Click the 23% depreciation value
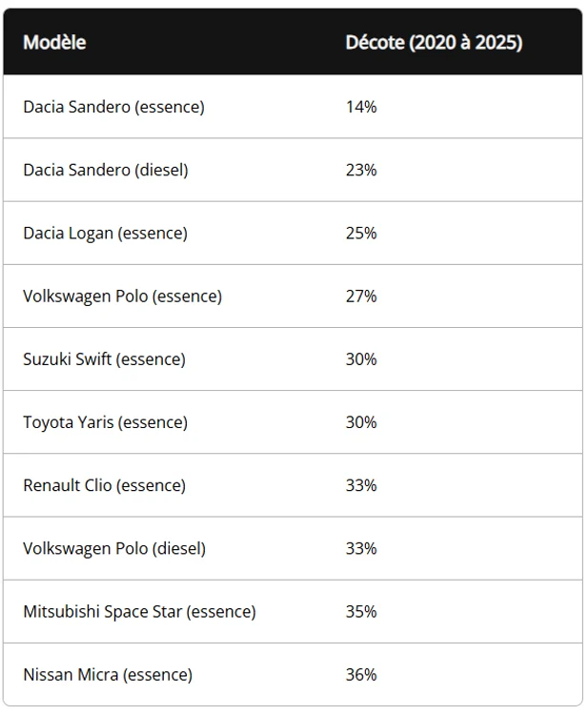 coord(361,170)
